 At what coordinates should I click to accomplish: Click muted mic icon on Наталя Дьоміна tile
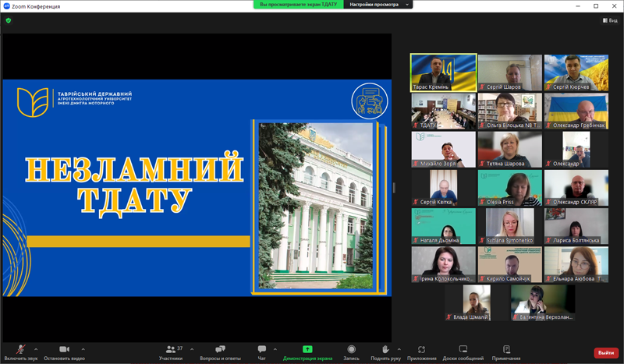click(416, 240)
